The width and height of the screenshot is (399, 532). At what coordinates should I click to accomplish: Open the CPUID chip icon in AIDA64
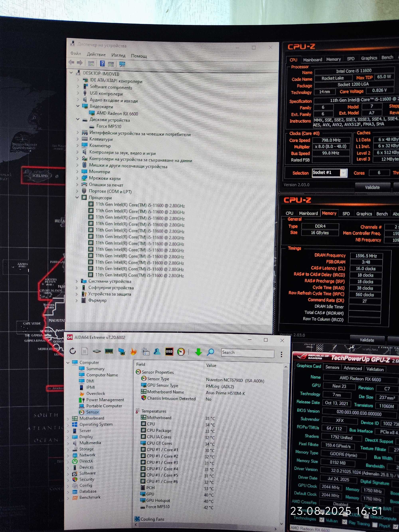coord(97,351)
